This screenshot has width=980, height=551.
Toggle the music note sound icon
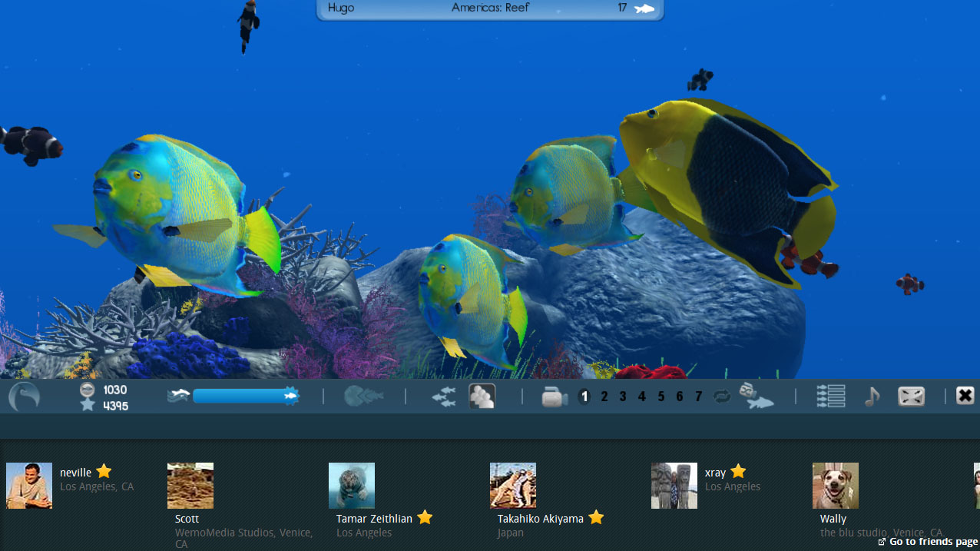click(x=872, y=397)
